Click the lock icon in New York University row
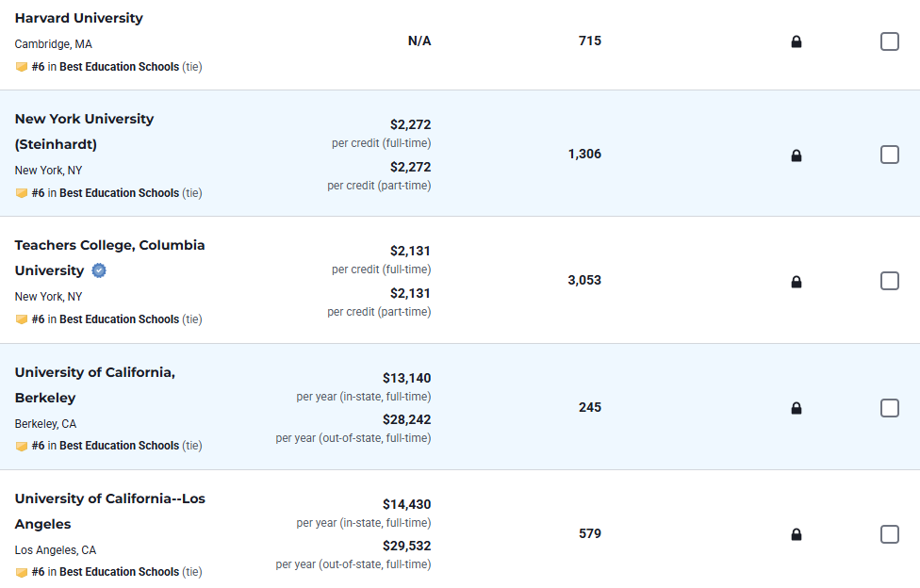 pos(797,155)
